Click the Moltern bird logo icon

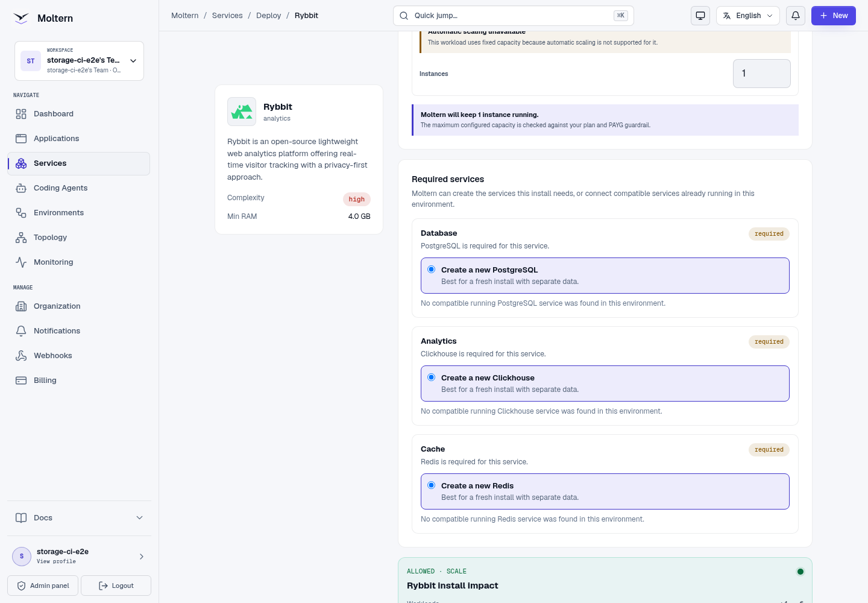[21, 18]
